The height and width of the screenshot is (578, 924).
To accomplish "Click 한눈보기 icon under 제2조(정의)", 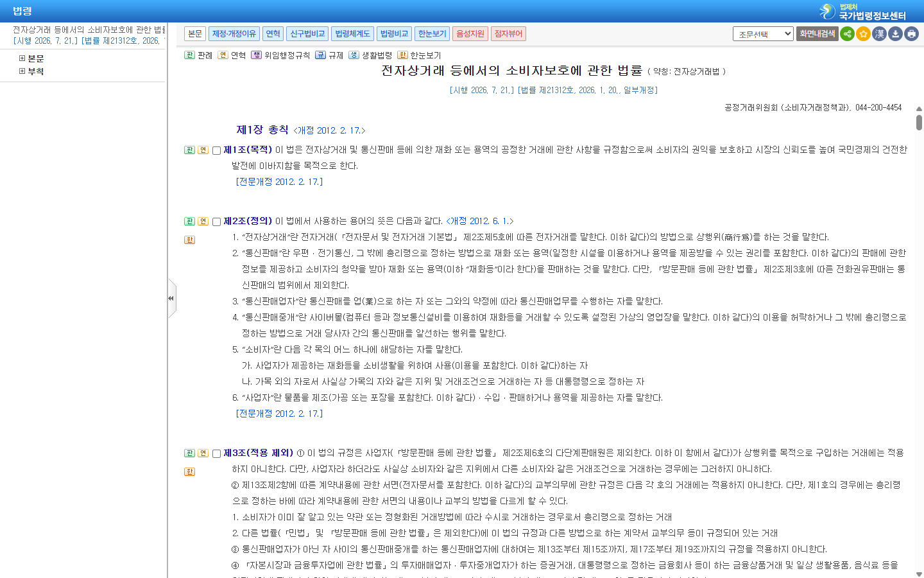I will pyautogui.click(x=189, y=240).
